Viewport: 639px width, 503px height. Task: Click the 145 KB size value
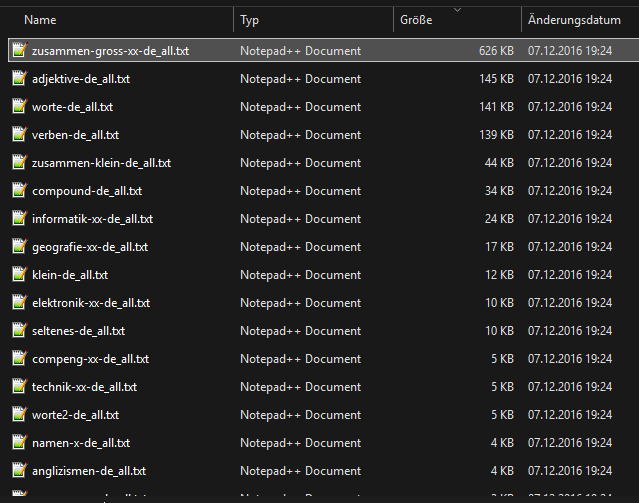496,79
